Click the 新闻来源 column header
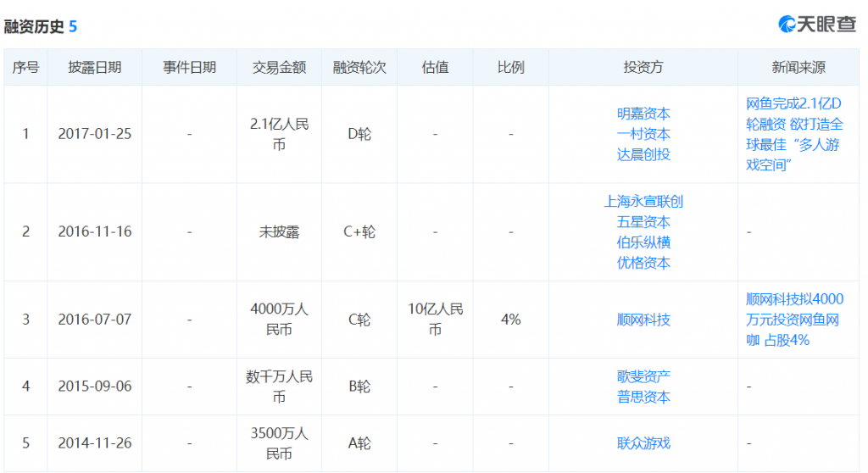Screen dimensions: 868x473 click(798, 68)
